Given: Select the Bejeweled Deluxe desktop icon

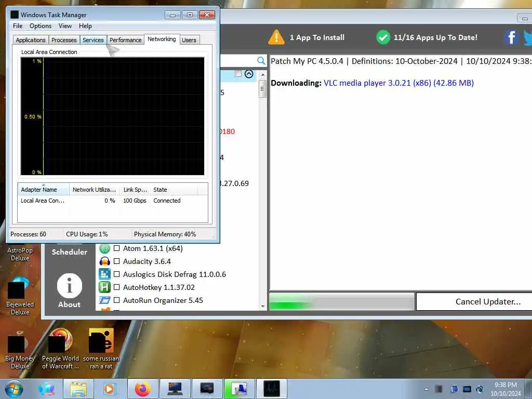Looking at the screenshot, I should [20, 297].
